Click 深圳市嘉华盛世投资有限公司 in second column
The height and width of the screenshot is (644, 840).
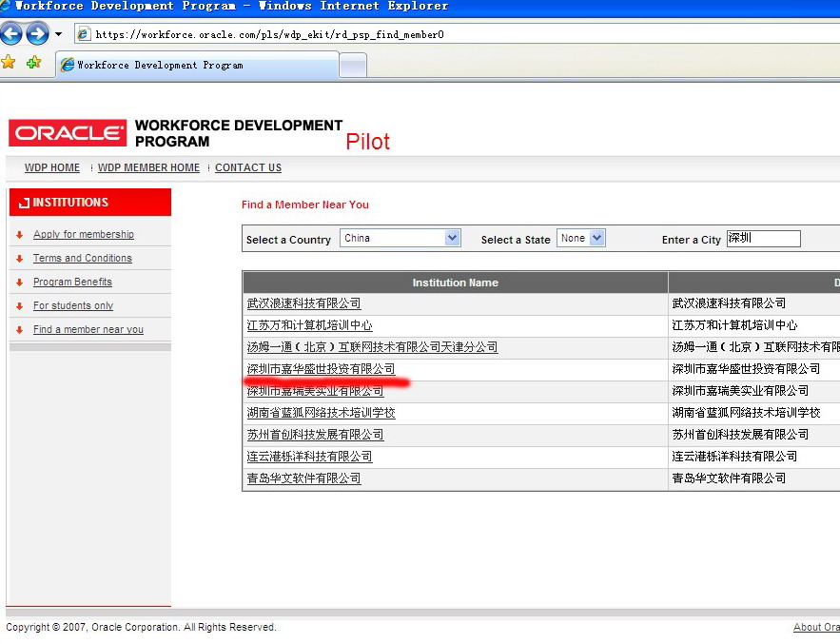746,369
